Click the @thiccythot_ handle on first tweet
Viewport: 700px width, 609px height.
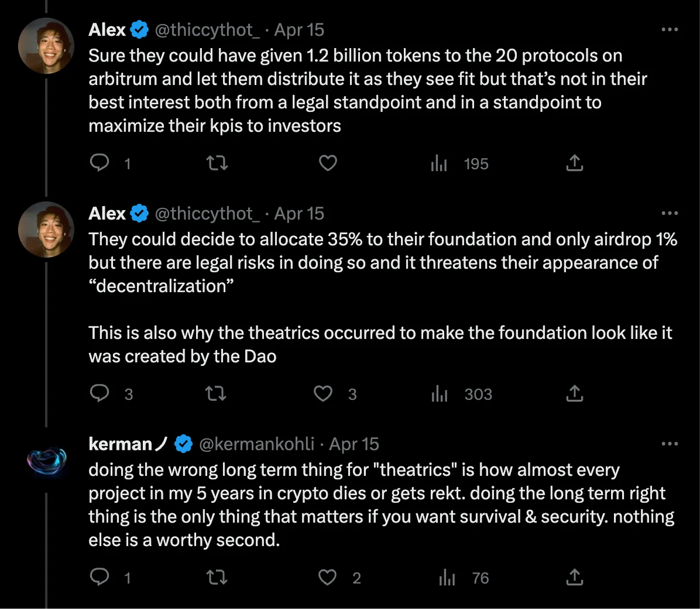click(x=207, y=30)
